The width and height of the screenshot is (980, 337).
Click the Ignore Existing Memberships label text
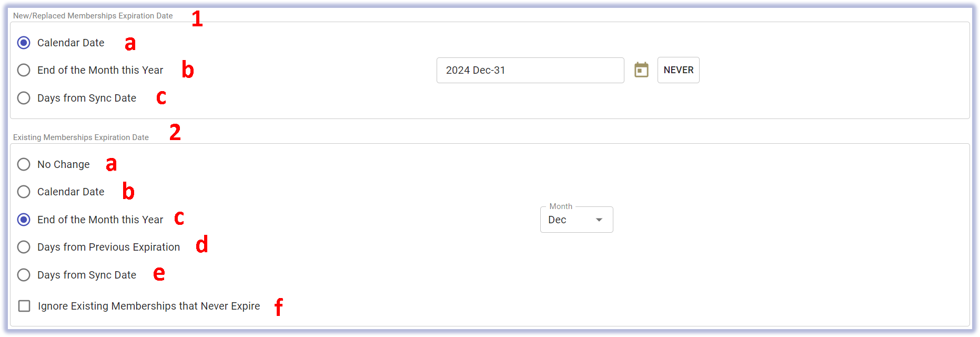click(149, 306)
